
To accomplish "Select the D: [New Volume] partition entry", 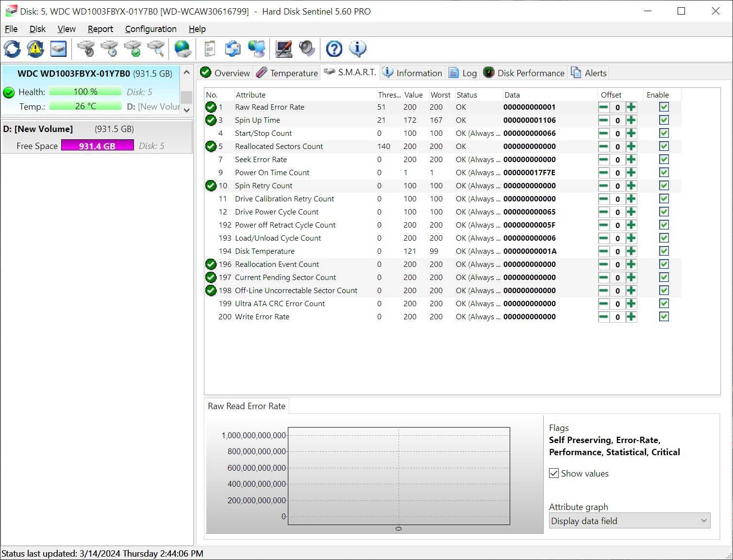I will tap(97, 137).
